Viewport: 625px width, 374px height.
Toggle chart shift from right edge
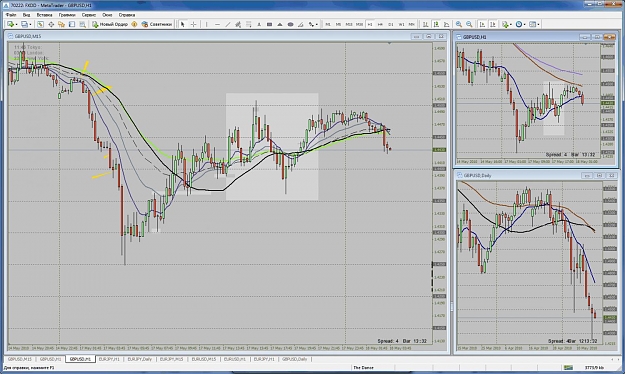pyautogui.click(x=493, y=24)
